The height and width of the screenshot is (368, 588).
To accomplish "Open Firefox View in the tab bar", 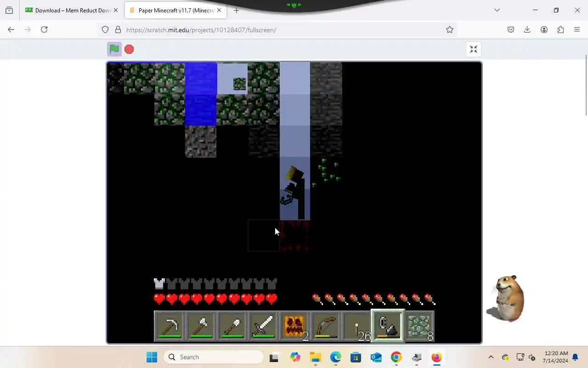I will pyautogui.click(x=9, y=10).
